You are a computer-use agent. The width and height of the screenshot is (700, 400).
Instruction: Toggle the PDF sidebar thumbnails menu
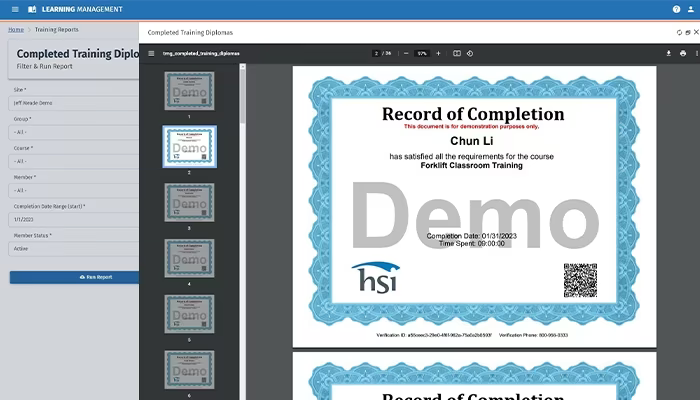click(x=151, y=54)
